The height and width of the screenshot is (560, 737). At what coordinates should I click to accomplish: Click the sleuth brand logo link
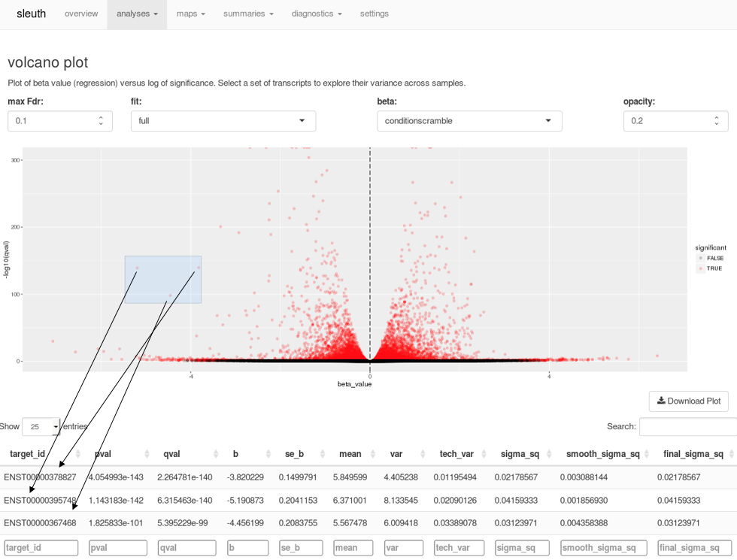click(x=31, y=14)
